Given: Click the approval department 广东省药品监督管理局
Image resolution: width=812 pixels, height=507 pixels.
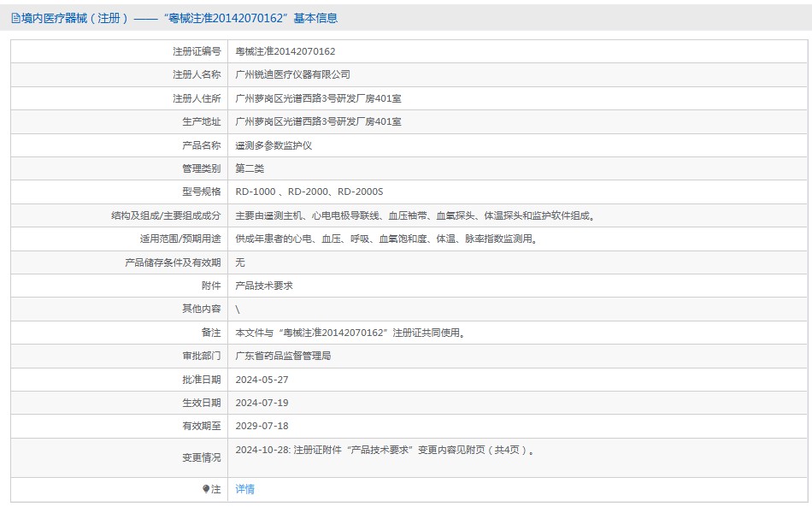Looking at the screenshot, I should point(283,356).
